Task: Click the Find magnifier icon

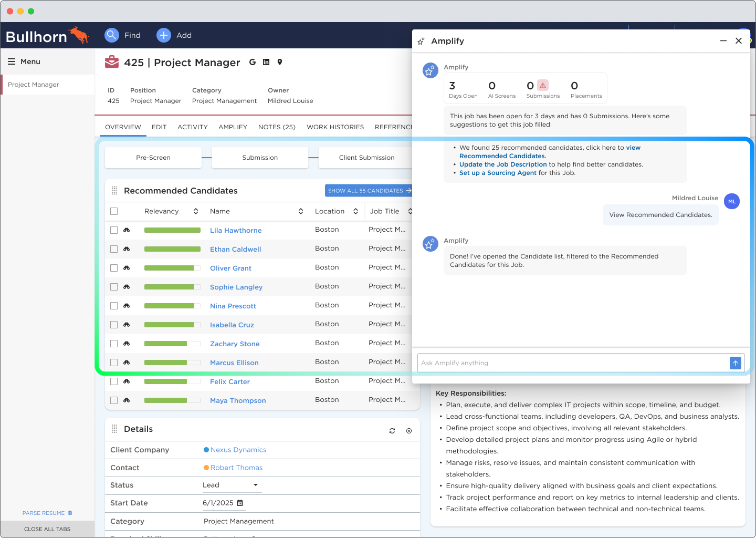Action: (111, 35)
